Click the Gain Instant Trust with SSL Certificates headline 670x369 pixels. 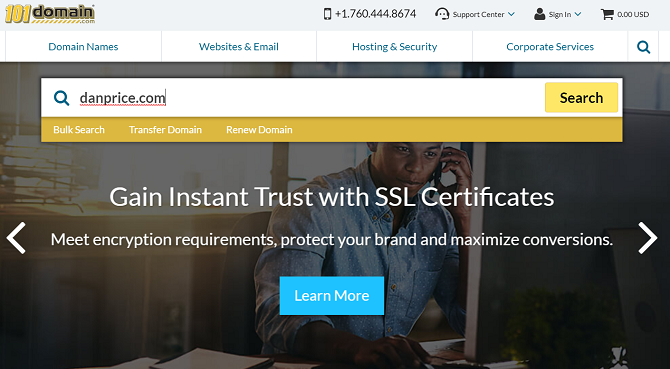click(332, 197)
